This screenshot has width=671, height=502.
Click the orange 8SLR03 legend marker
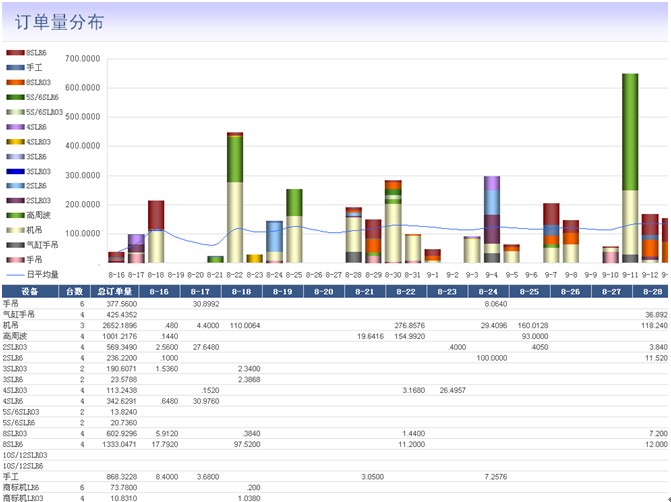(x=14, y=82)
